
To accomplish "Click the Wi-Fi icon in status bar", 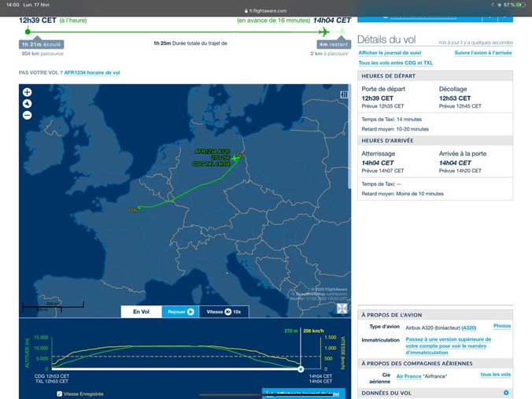I will coord(499,5).
